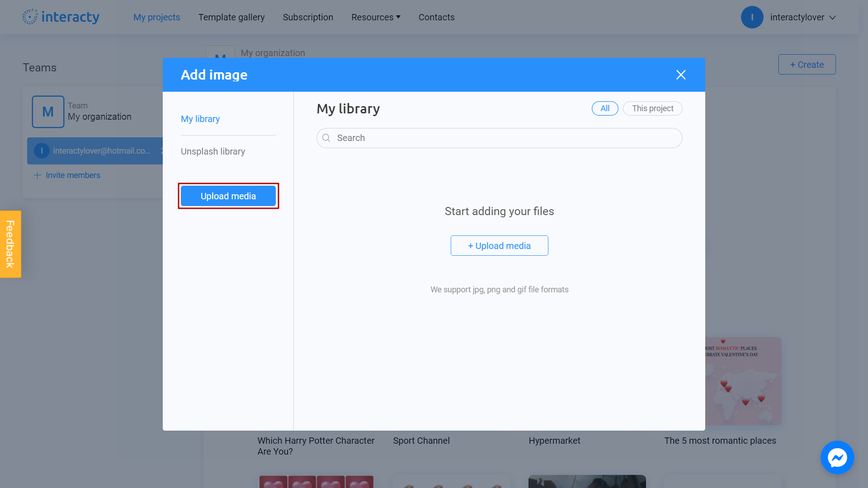
Task: Click the Template gallery navigation tab
Action: click(231, 17)
